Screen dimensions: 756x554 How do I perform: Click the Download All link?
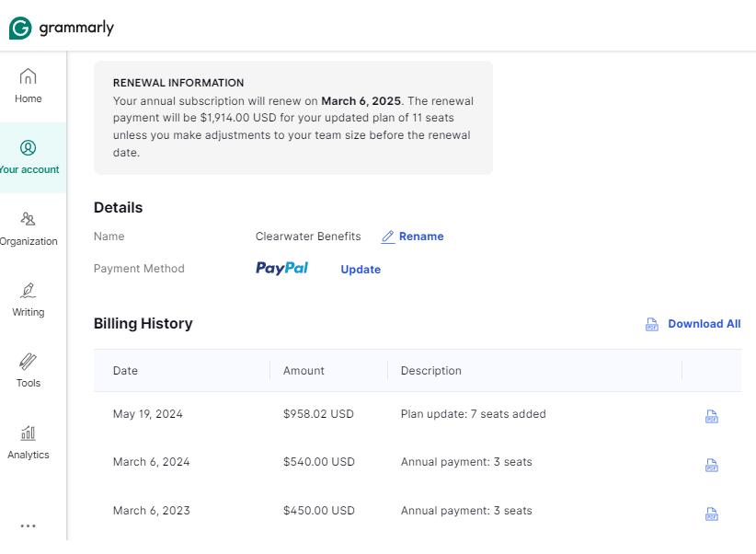click(x=704, y=324)
